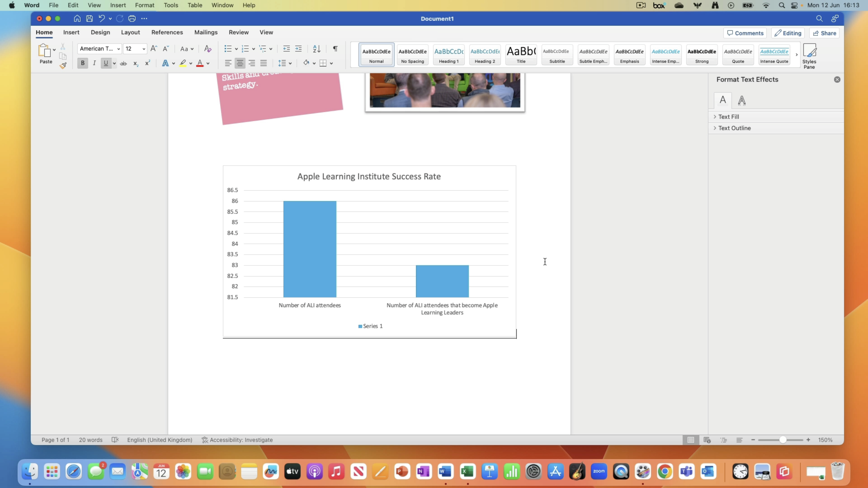Click the Save icon in title bar

[x=89, y=19]
